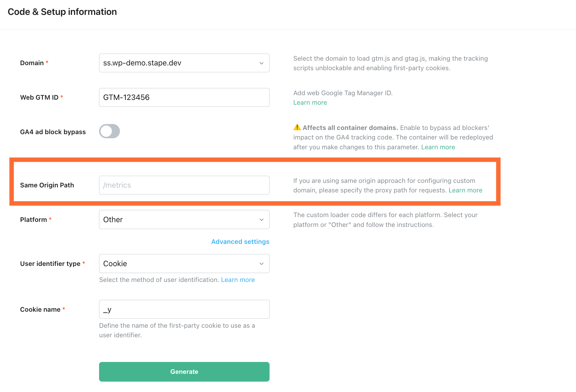The width and height of the screenshot is (576, 392).
Task: Expand Advanced settings
Action: click(240, 241)
